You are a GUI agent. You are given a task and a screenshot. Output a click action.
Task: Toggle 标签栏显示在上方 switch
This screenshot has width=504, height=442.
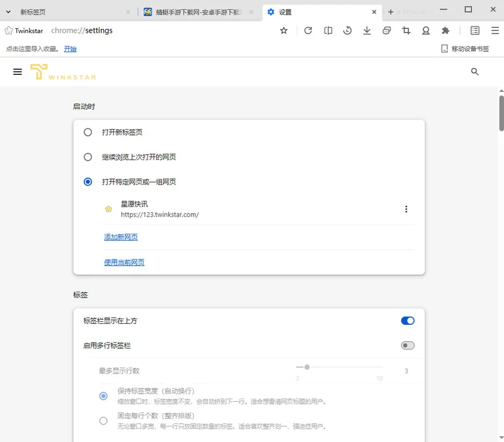(408, 320)
